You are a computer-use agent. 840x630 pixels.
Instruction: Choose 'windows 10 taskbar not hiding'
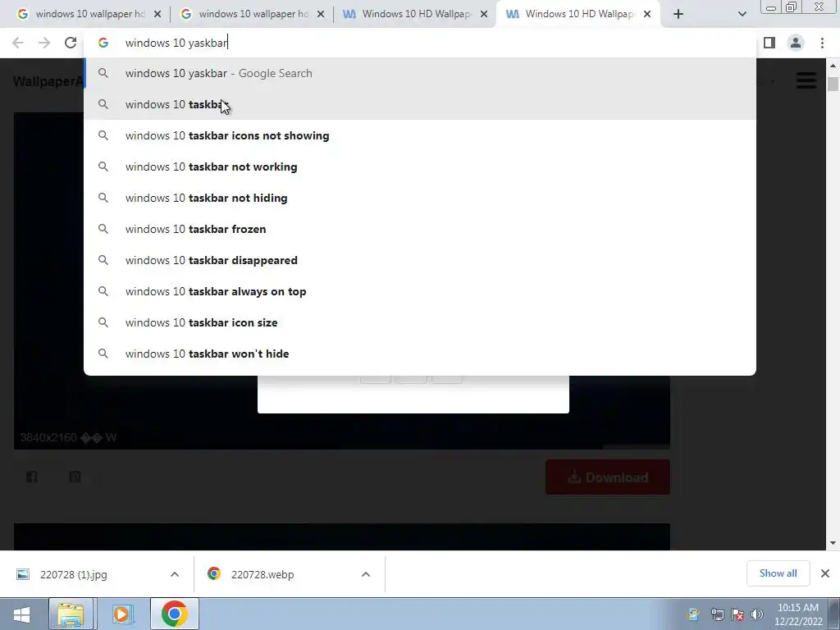420,198
